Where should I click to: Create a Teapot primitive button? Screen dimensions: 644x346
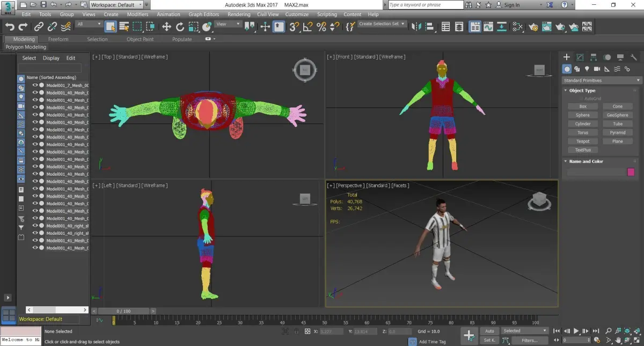point(583,141)
